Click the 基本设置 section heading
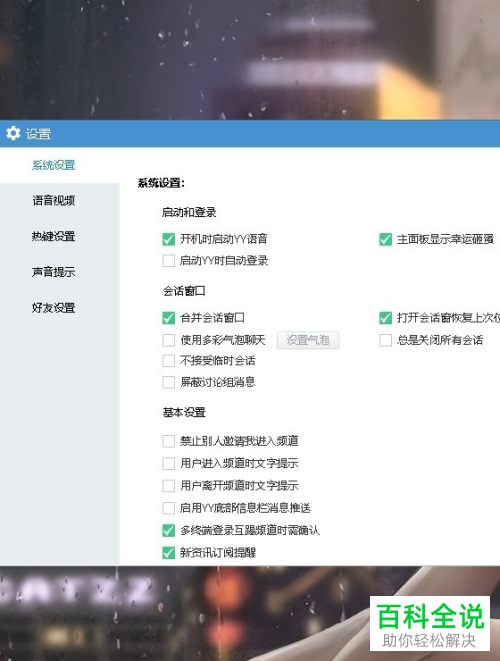 (x=184, y=412)
